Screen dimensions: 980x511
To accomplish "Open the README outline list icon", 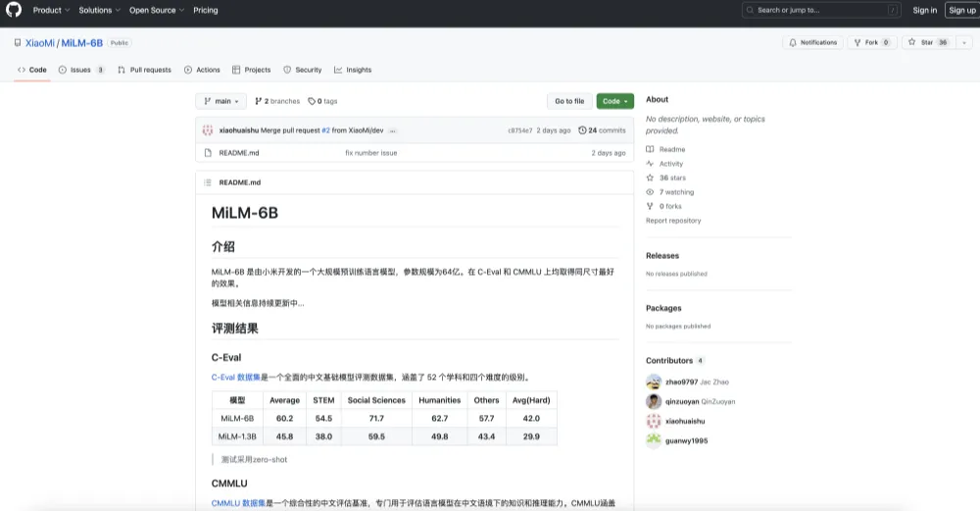I will [208, 182].
